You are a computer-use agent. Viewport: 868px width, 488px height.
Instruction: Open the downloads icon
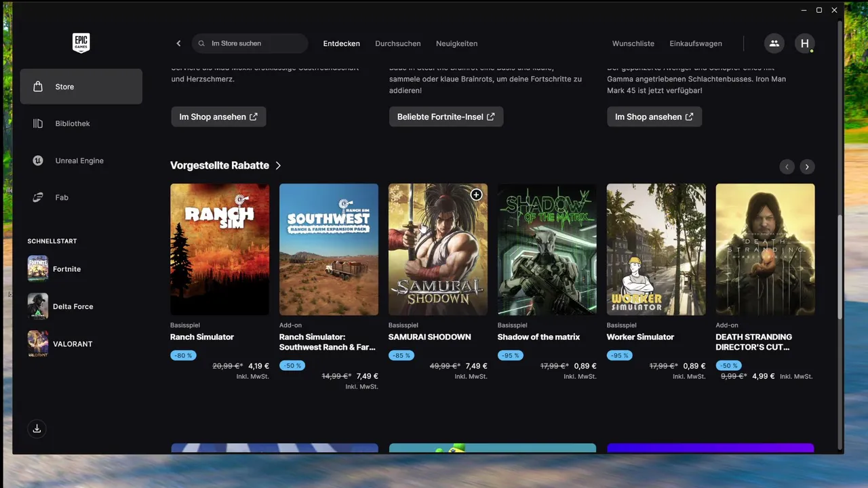coord(37,428)
